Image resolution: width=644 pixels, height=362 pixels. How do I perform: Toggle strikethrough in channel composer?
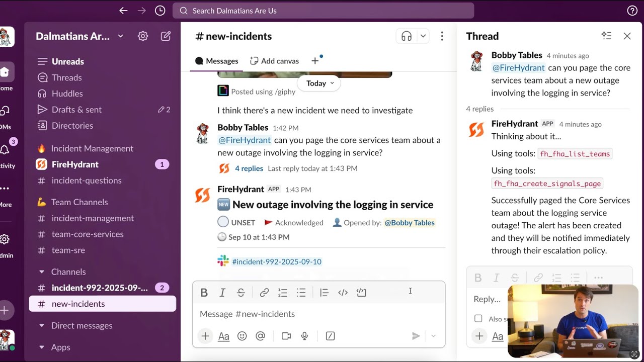(x=240, y=293)
